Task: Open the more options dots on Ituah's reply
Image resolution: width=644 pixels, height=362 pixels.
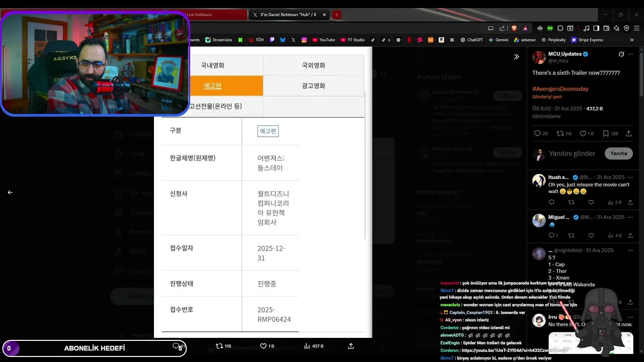Action: point(630,177)
